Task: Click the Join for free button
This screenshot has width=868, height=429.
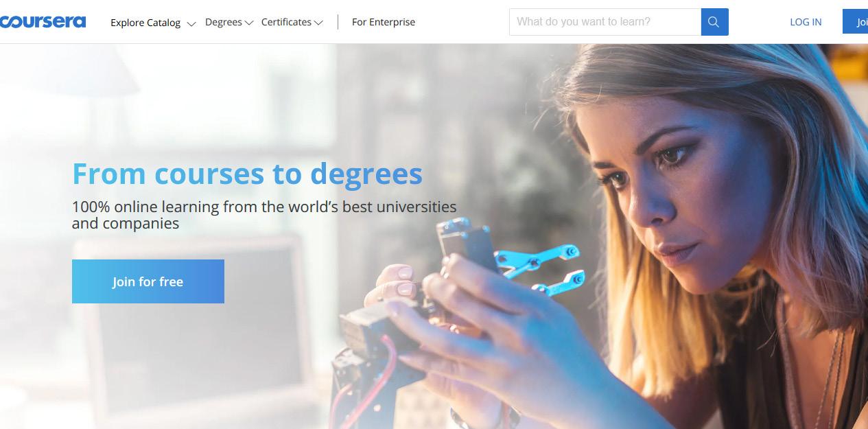Action: point(148,281)
